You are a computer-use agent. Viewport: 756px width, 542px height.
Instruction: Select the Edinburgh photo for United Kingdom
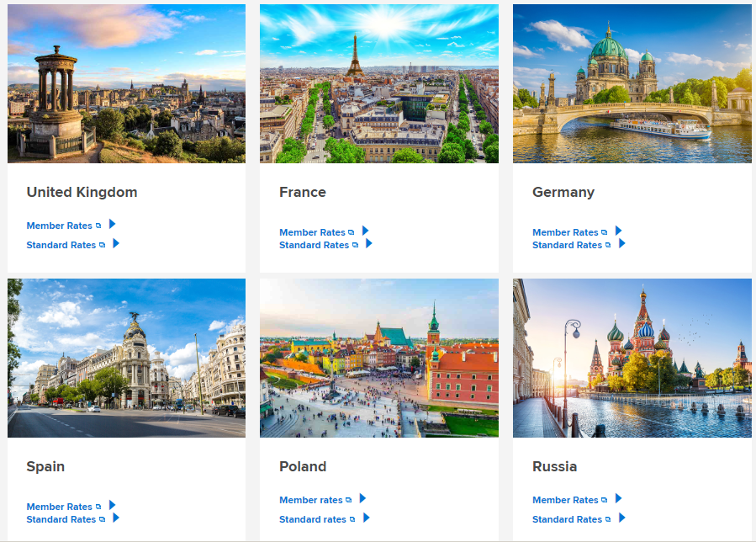click(x=126, y=83)
